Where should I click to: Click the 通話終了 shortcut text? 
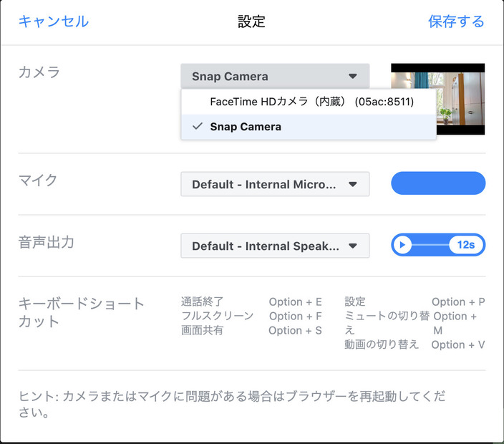coord(202,302)
